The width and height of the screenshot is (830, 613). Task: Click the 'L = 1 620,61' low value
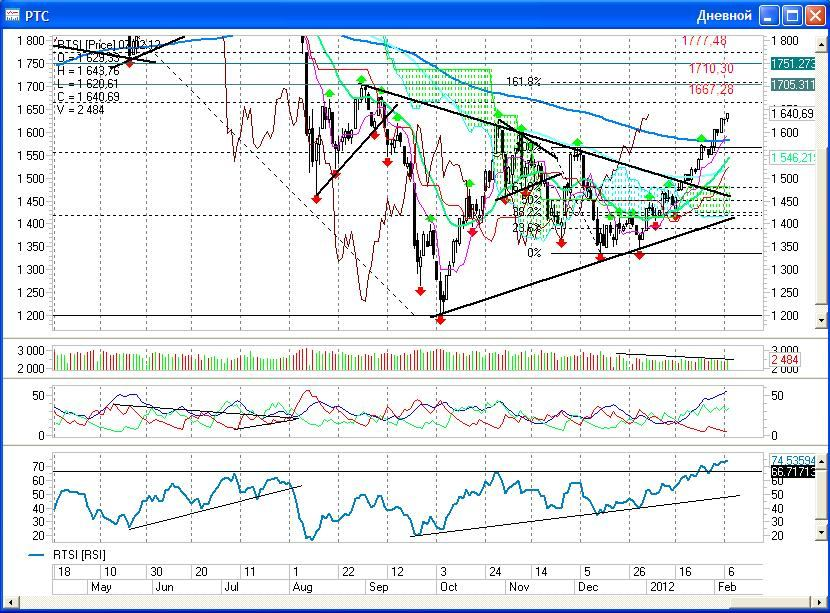(88, 84)
